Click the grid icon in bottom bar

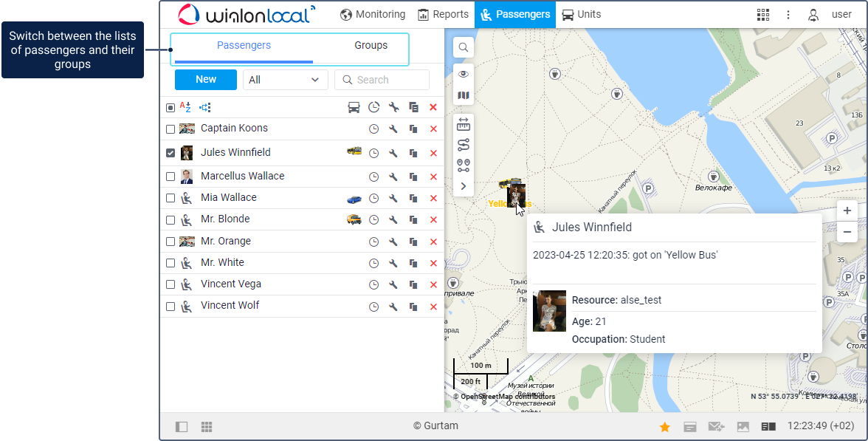pos(207,427)
